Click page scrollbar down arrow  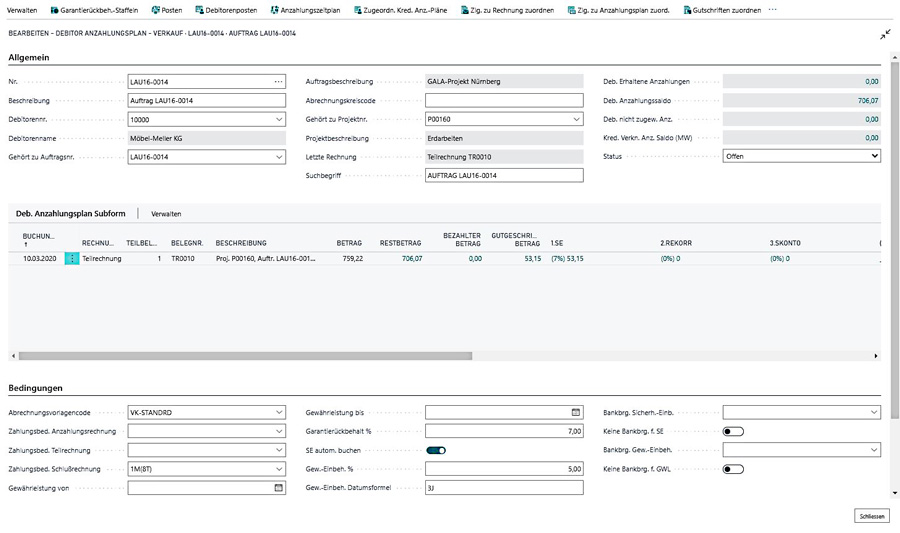(x=895, y=493)
